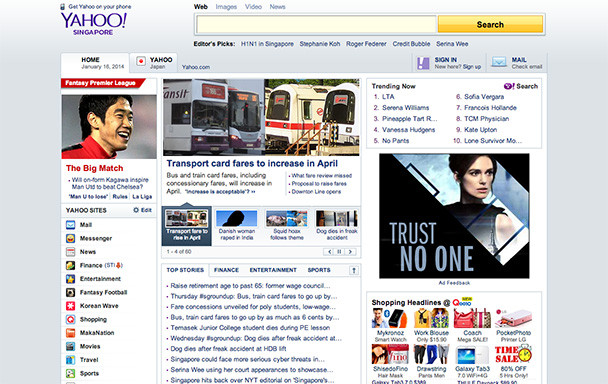The height and width of the screenshot is (384, 608).
Task: Click the Sign In purple icon
Action: (423, 63)
